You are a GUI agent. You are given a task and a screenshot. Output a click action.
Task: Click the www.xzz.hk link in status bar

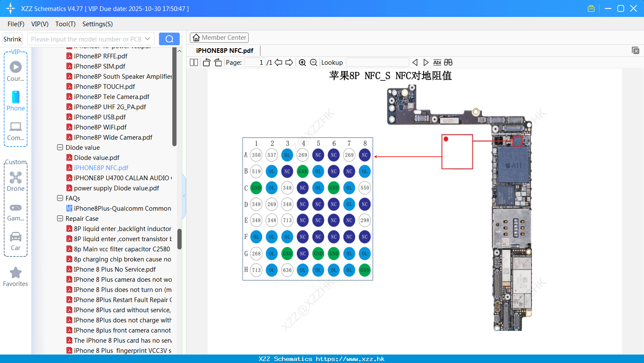coord(350,359)
